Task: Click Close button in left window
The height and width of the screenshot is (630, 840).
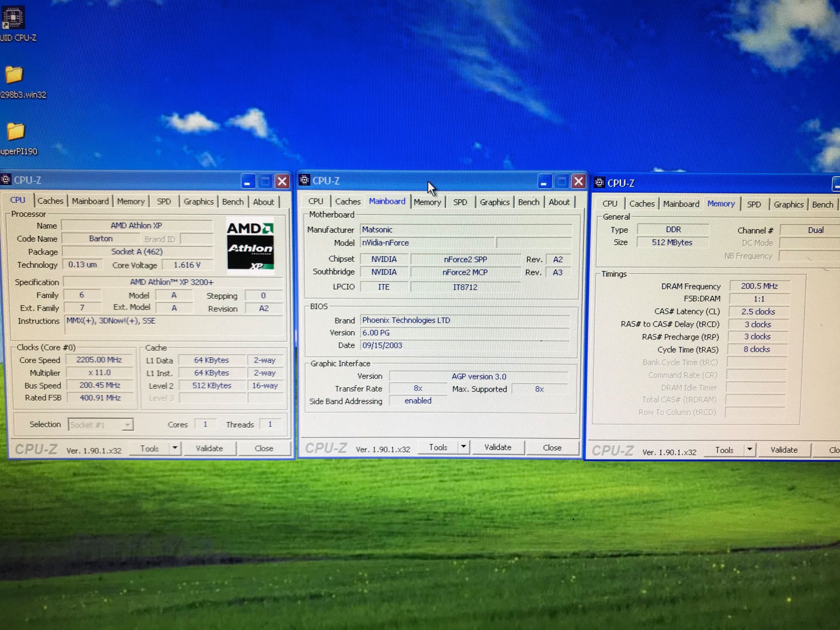Action: pos(264,448)
